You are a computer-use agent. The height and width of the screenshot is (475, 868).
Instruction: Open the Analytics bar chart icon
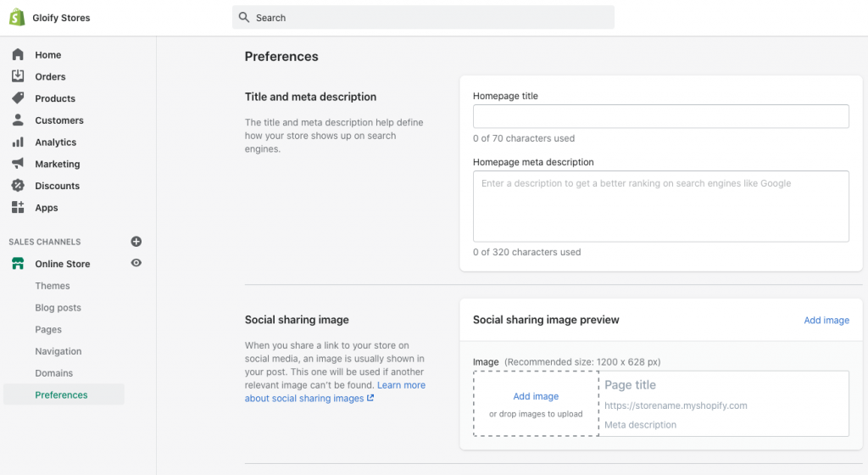pyautogui.click(x=18, y=142)
